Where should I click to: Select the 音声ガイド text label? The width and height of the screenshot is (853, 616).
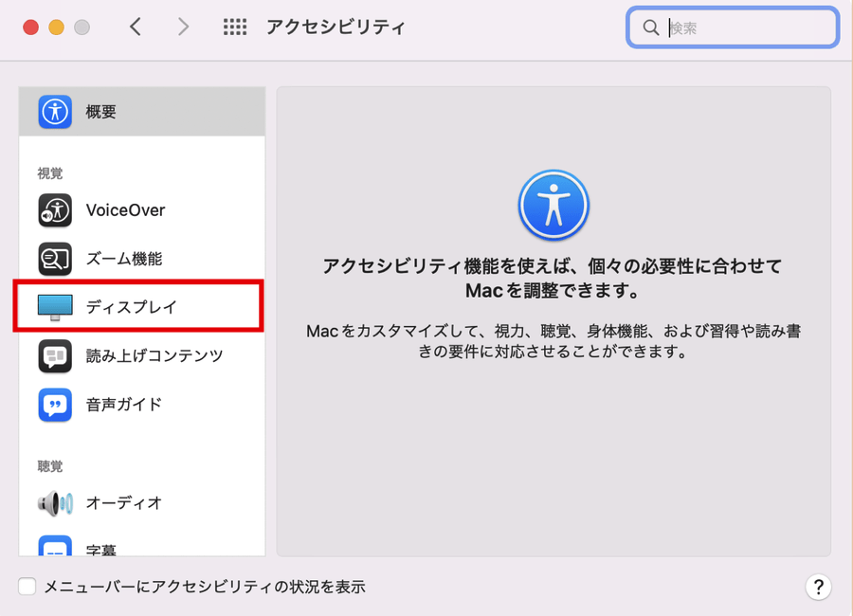point(124,405)
